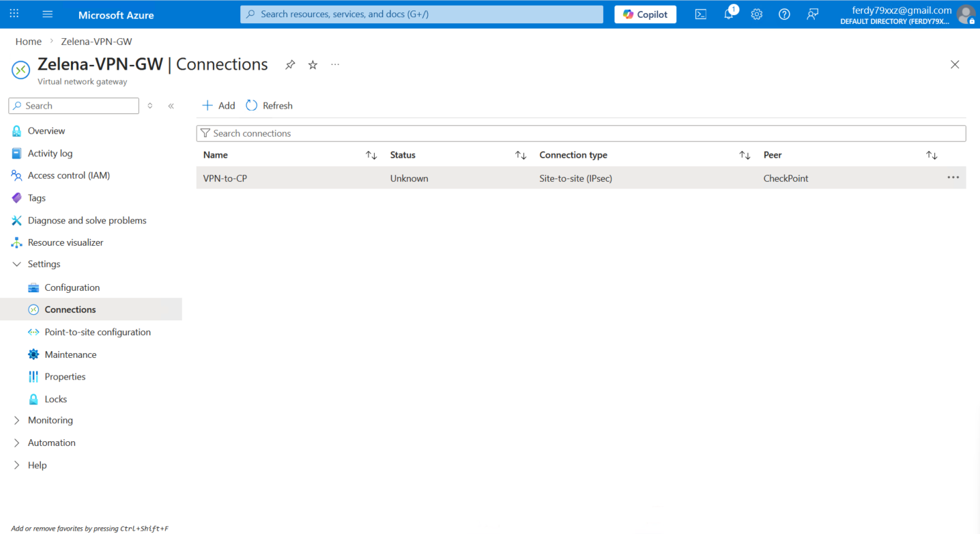Open portal settings gear icon
This screenshot has height=534, width=980.
click(x=756, y=14)
